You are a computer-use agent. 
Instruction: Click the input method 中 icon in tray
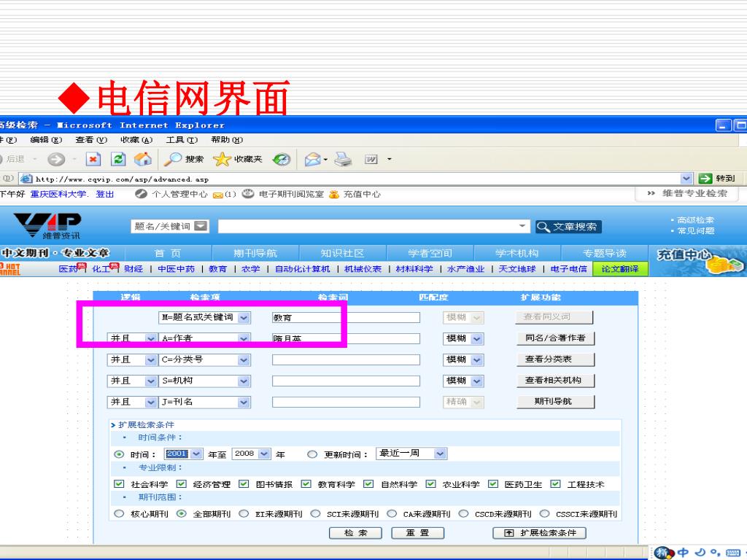(683, 553)
